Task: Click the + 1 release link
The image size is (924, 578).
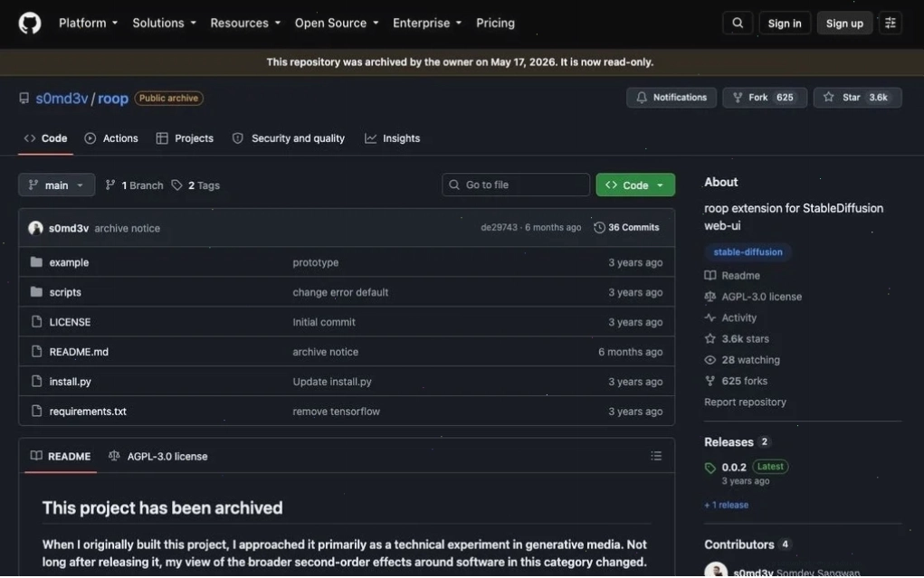Action: coord(726,505)
